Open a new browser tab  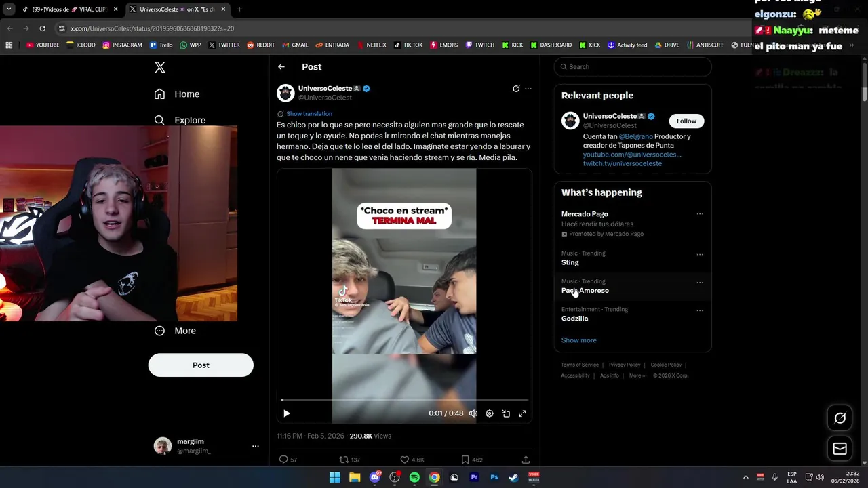[239, 9]
